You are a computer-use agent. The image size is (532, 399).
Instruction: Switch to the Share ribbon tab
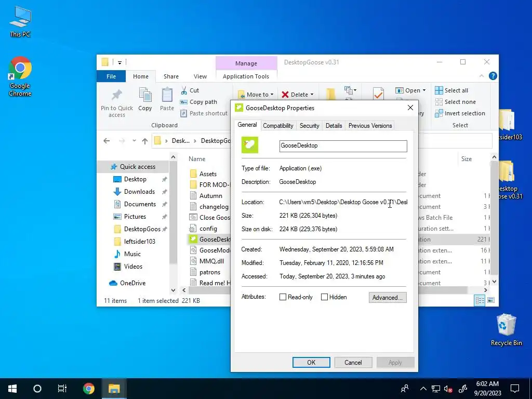coord(171,76)
